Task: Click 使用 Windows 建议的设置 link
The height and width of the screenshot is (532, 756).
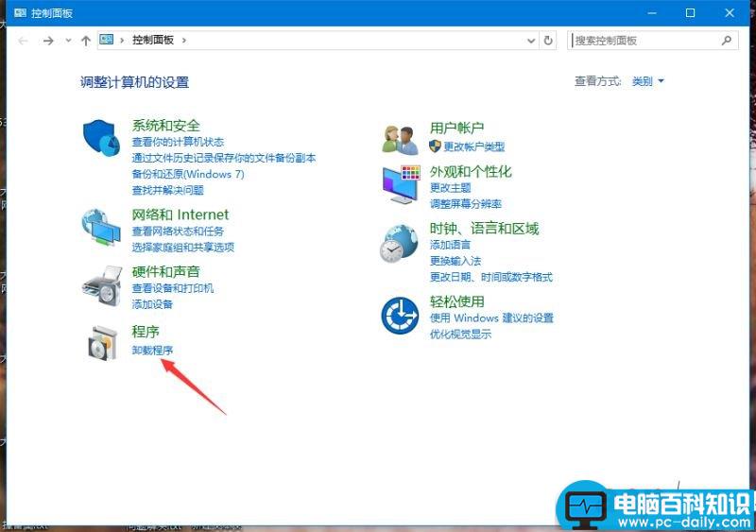Action: click(491, 317)
